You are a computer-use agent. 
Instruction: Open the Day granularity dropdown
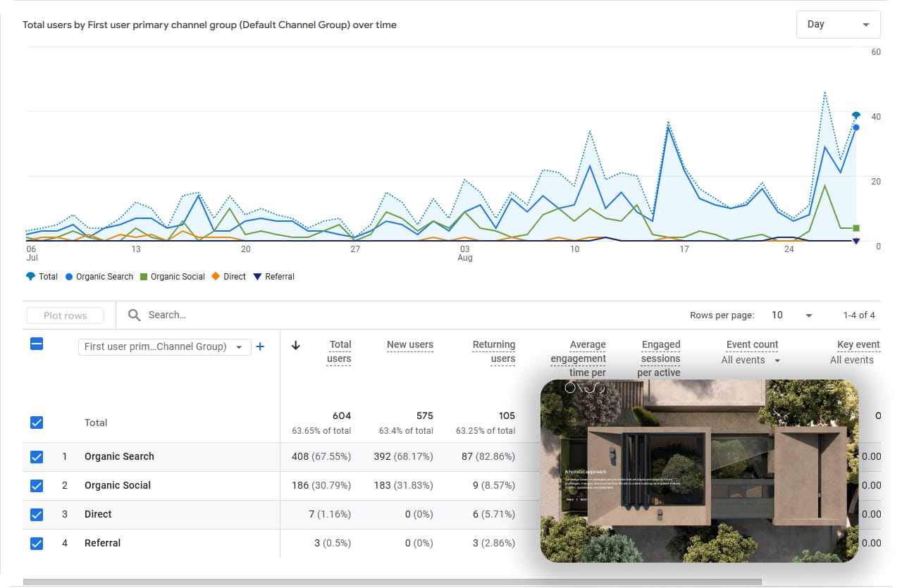[839, 25]
